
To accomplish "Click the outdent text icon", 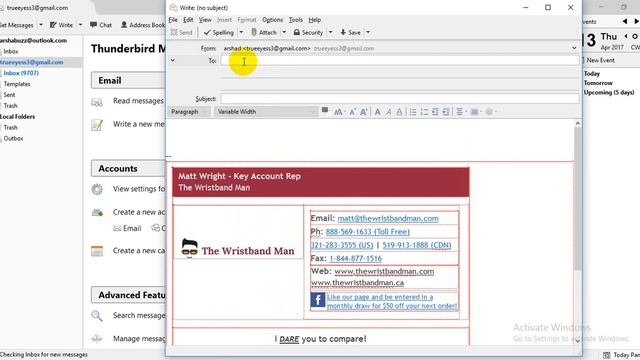I will [x=435, y=112].
